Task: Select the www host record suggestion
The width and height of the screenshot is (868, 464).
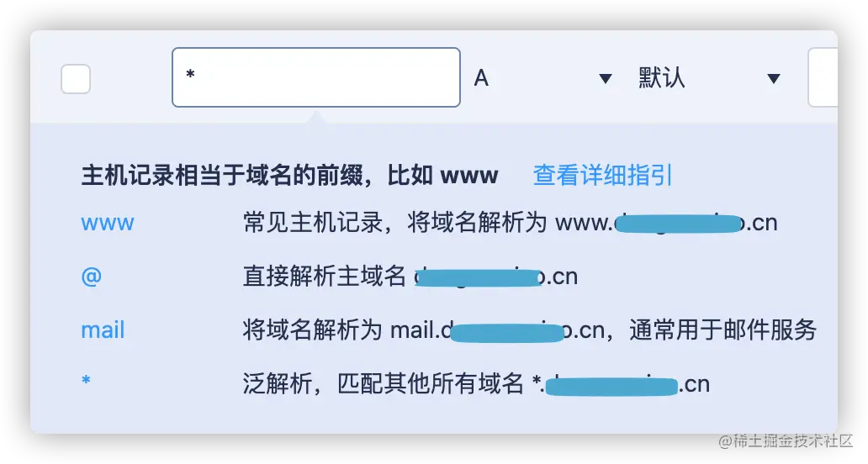Action: point(108,224)
